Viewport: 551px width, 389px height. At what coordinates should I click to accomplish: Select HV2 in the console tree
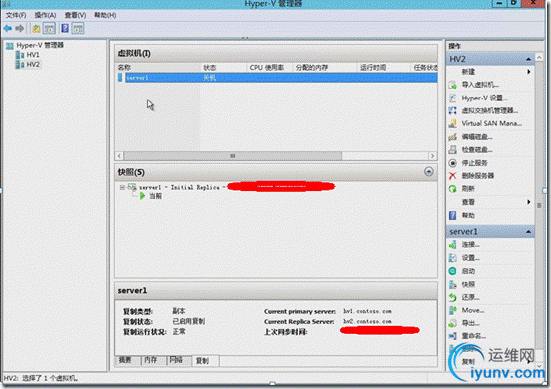(x=33, y=64)
